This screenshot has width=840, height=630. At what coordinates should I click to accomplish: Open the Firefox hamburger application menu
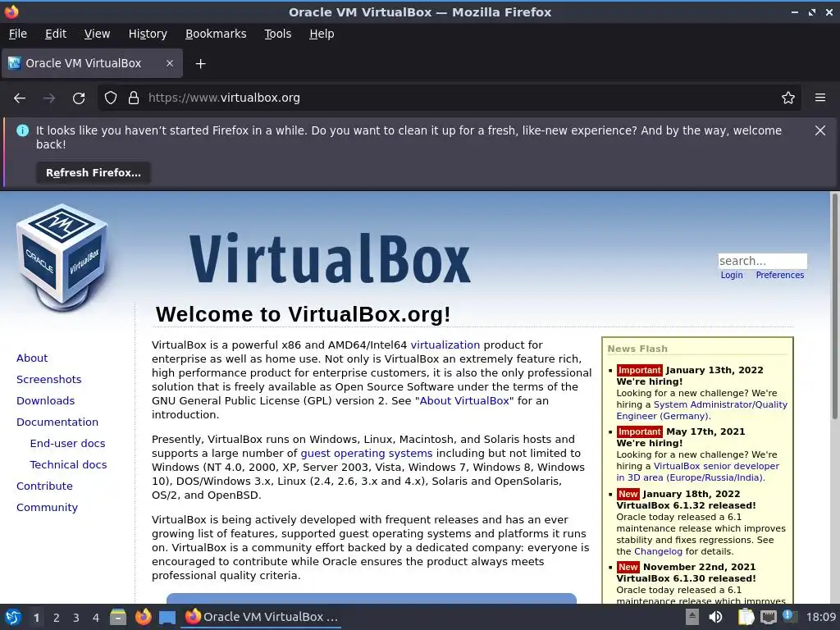pos(820,98)
